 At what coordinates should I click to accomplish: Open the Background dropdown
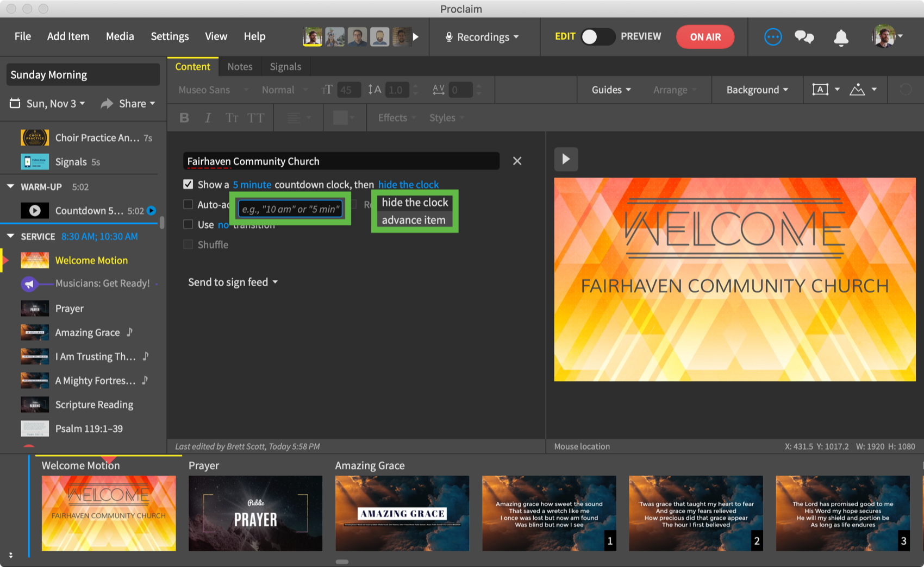(757, 90)
